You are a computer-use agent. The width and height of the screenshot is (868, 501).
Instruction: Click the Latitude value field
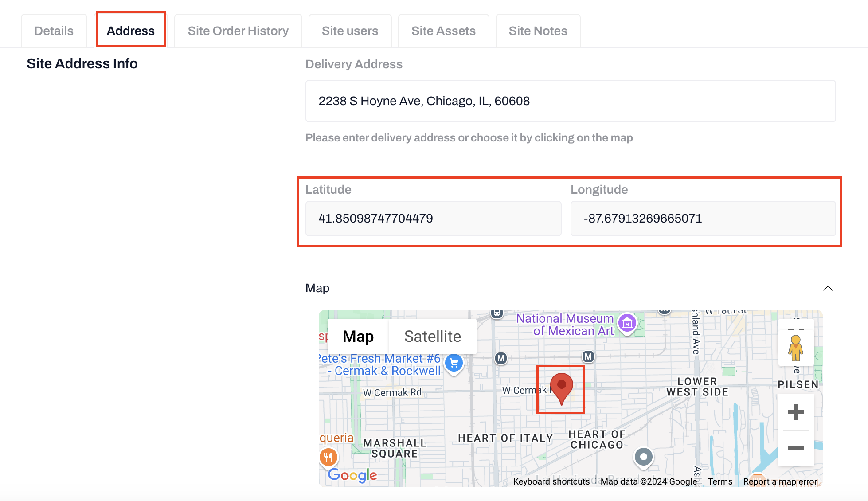tap(433, 219)
